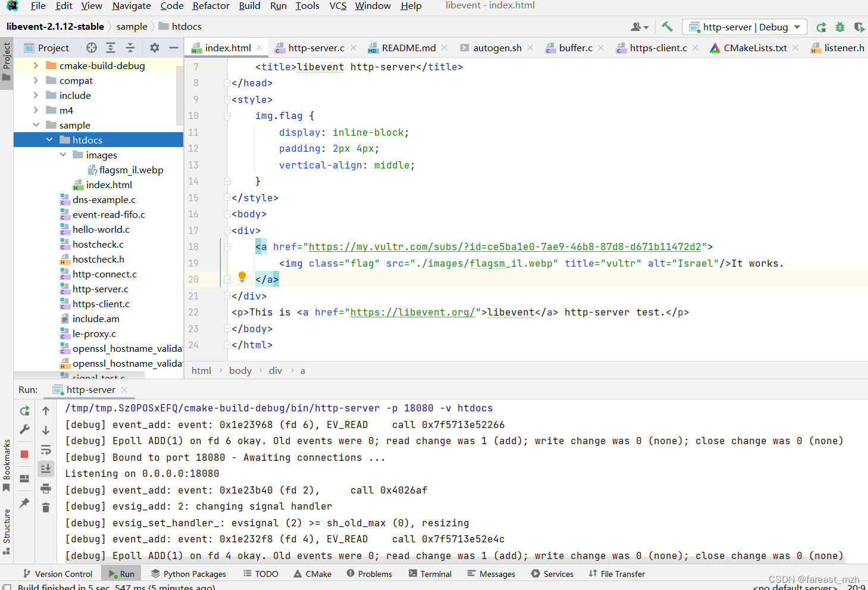868x590 pixels.
Task: Click the intention bulb on line 20
Action: coord(242,277)
